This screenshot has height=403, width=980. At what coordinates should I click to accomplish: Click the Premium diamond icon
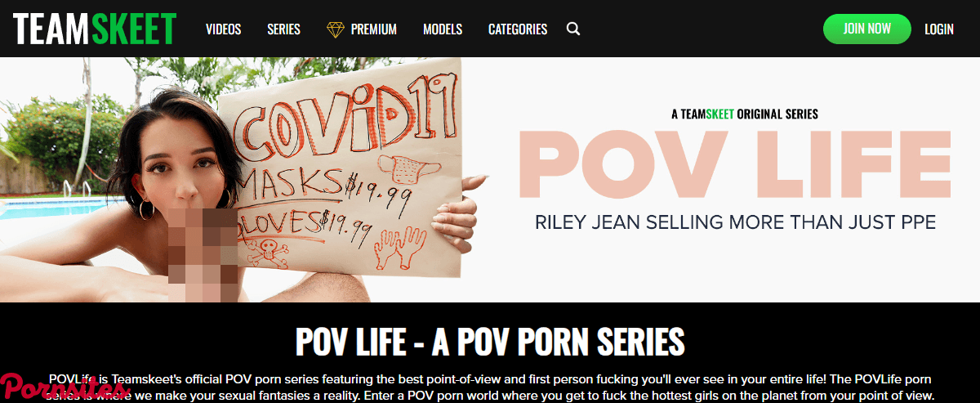click(335, 29)
